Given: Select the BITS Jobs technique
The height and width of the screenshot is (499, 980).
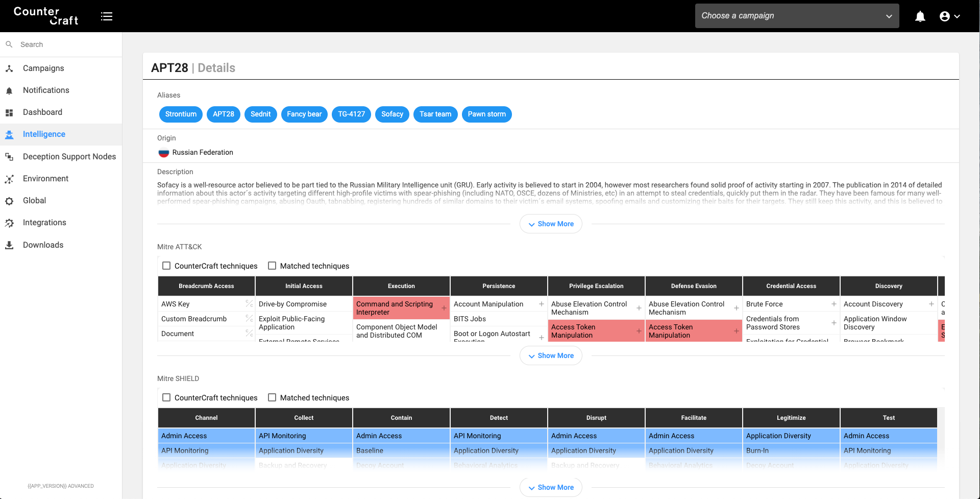Looking at the screenshot, I should (x=499, y=319).
